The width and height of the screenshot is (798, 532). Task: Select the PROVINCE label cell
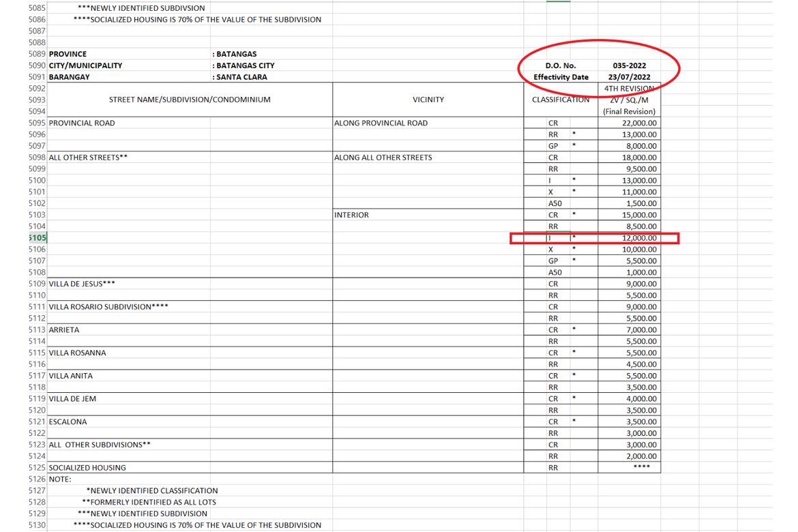(x=68, y=54)
